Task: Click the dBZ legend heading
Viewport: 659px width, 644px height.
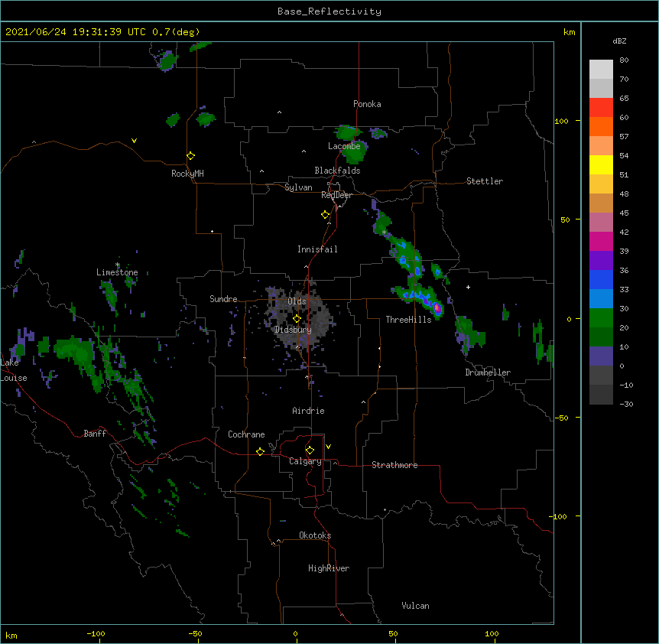Action: click(619, 41)
